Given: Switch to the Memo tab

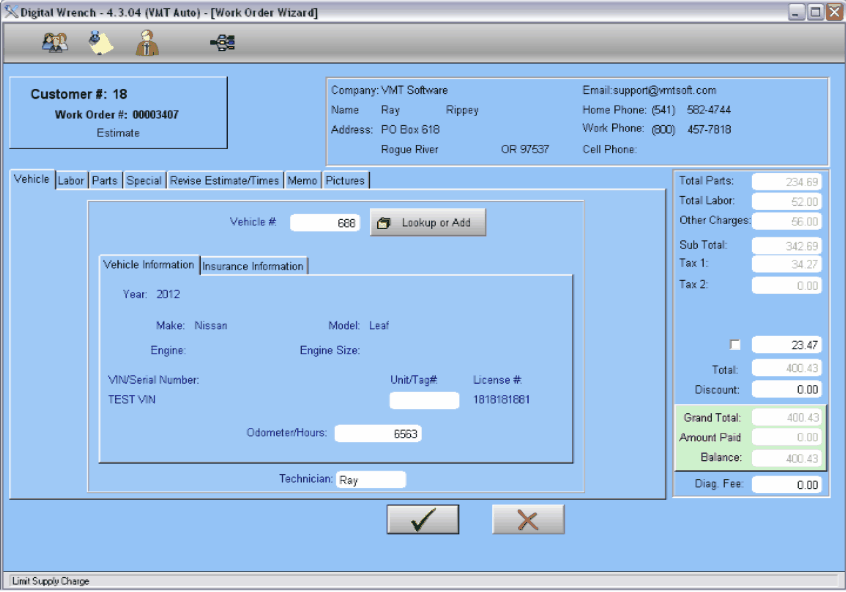Looking at the screenshot, I should 302,181.
